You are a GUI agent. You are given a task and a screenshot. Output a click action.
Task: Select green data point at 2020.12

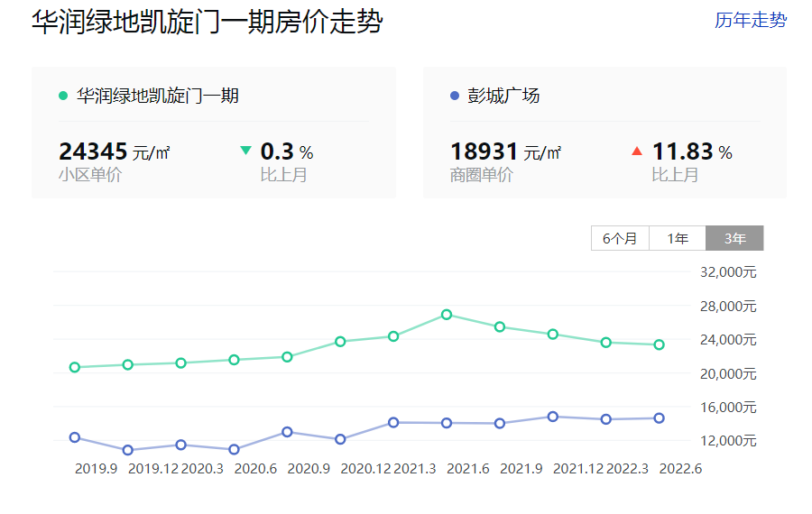[340, 342]
